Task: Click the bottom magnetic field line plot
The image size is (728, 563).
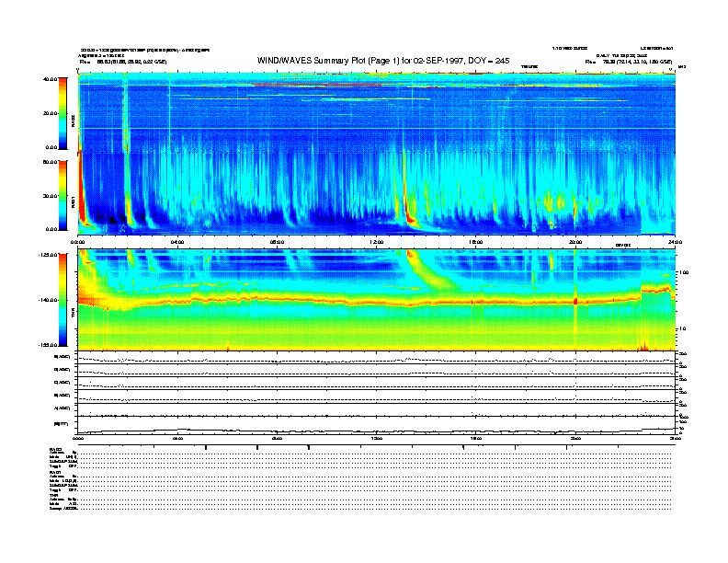Action: [x=377, y=425]
